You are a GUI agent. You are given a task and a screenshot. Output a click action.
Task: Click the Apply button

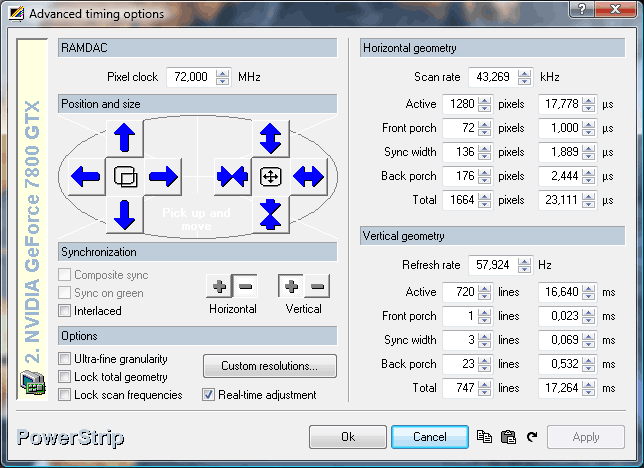(x=586, y=437)
